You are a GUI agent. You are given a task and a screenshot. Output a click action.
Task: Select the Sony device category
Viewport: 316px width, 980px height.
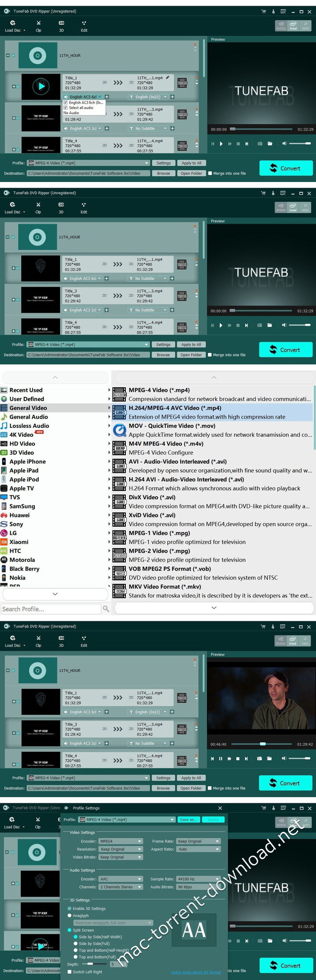(x=16, y=524)
